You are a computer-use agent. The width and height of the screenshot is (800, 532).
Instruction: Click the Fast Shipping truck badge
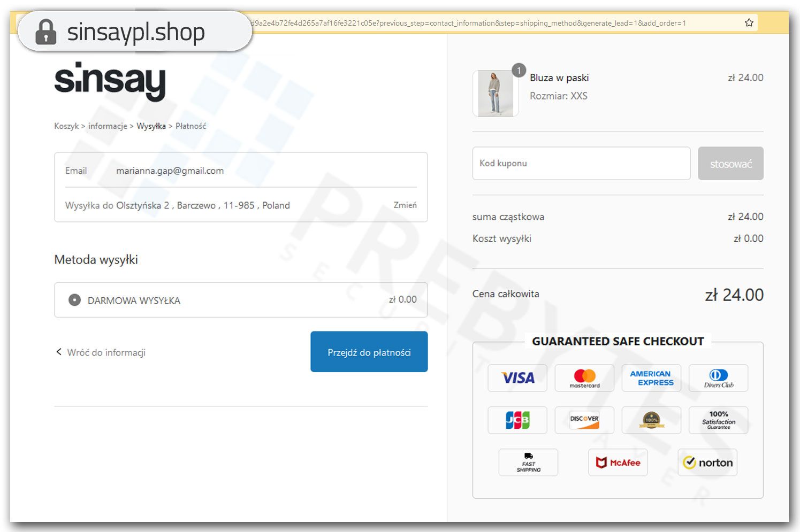click(x=528, y=462)
